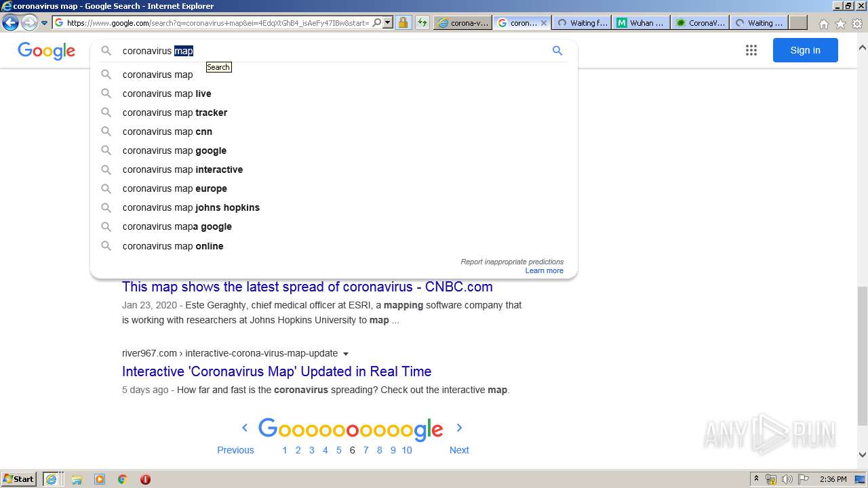Open Favorites star icon

840,24
